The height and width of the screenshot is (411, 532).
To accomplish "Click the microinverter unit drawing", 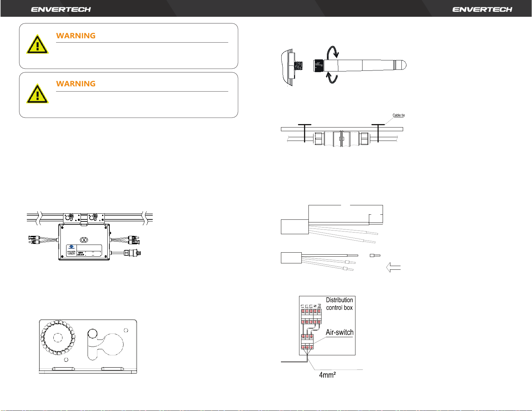I will [84, 242].
